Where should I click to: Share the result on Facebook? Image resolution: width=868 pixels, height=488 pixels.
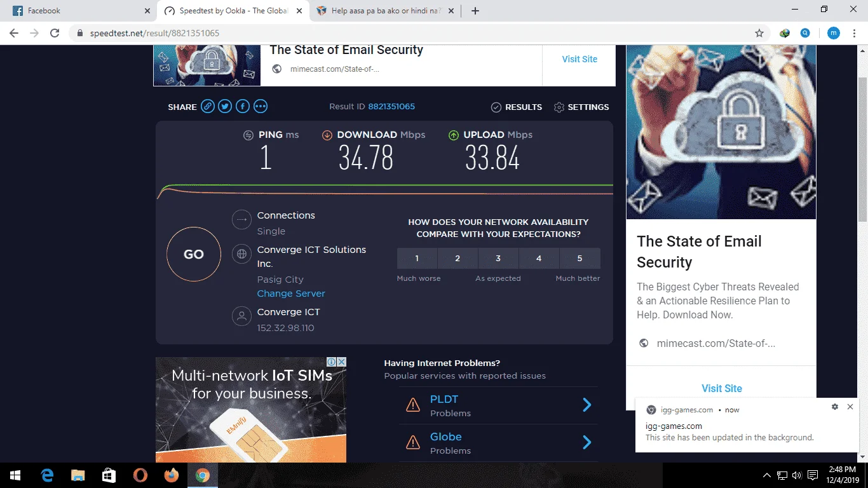click(x=243, y=107)
